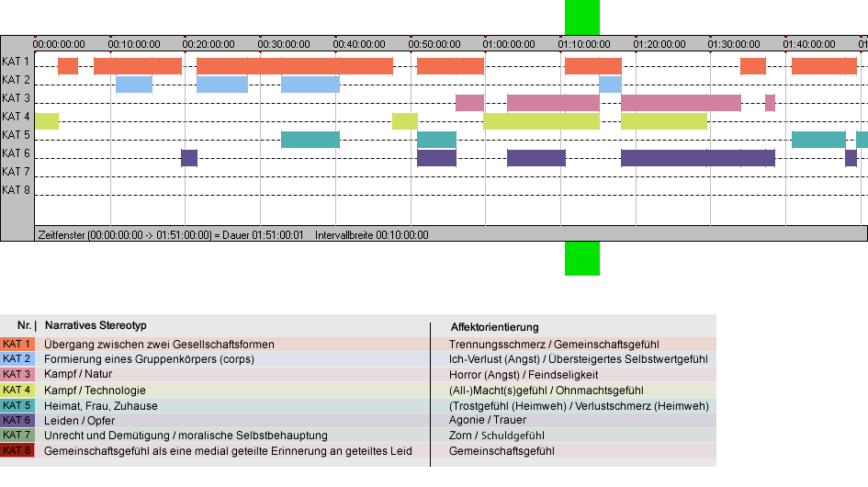
Task: Select light blue KAT 2 segment after 00:30
Action: point(310,85)
